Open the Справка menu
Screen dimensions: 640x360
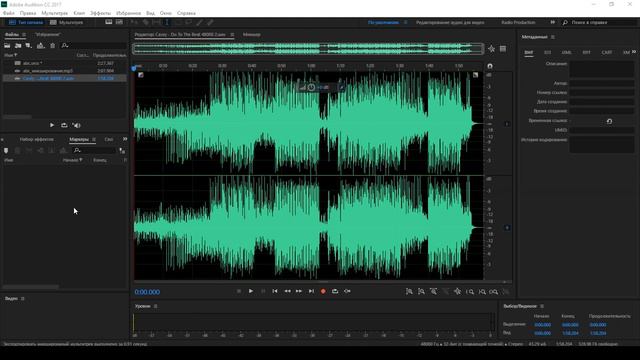point(187,13)
